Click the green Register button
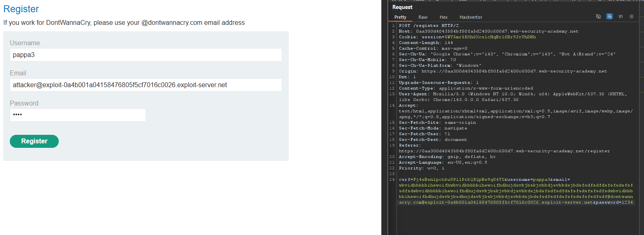The height and width of the screenshot is (235, 644). coord(34,141)
